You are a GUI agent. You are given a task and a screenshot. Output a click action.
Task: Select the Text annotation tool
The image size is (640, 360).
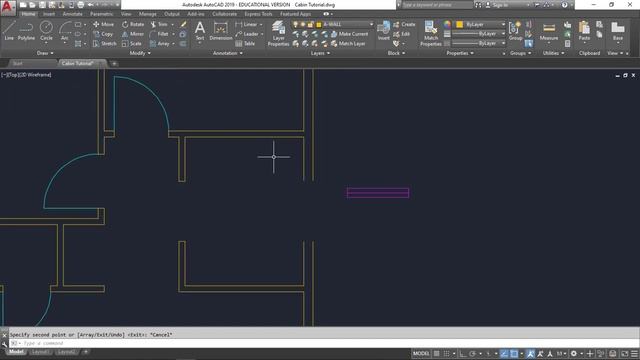pos(200,31)
